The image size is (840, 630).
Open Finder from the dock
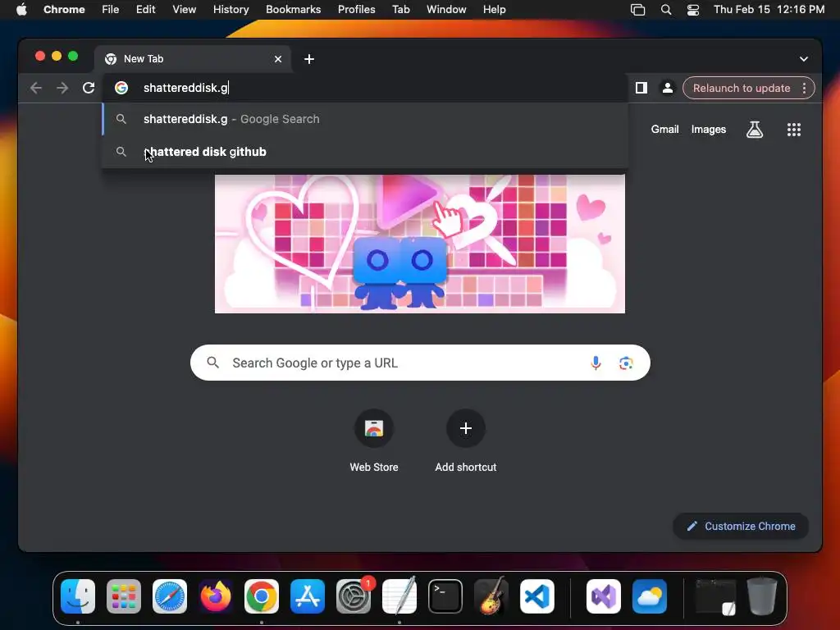[78, 596]
